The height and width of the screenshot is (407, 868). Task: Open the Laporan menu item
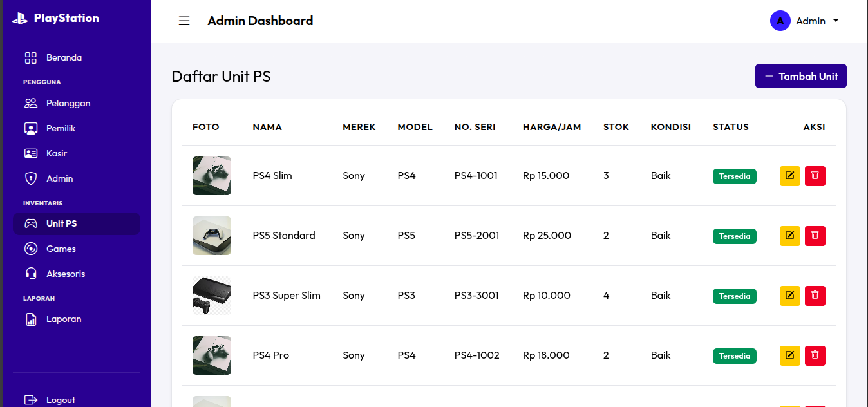[x=77, y=319]
